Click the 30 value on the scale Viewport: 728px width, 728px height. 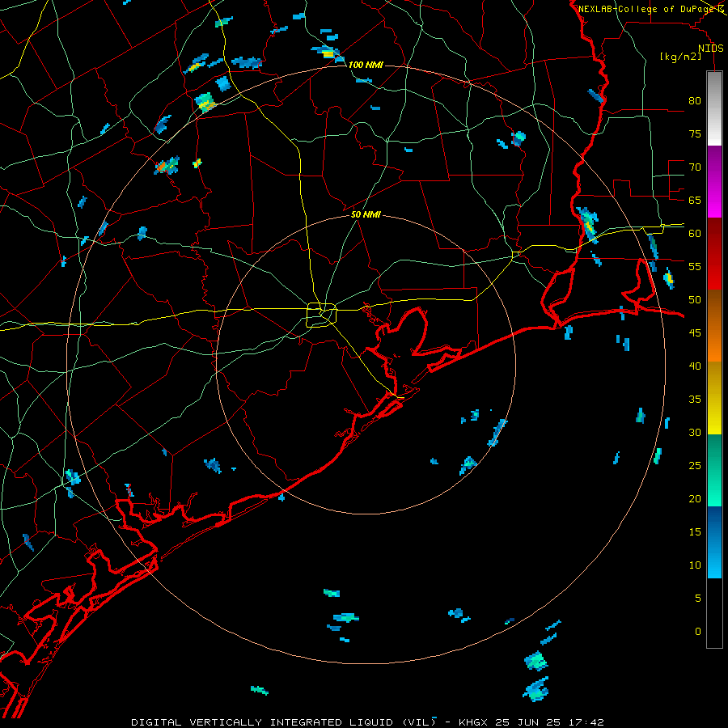tap(695, 432)
